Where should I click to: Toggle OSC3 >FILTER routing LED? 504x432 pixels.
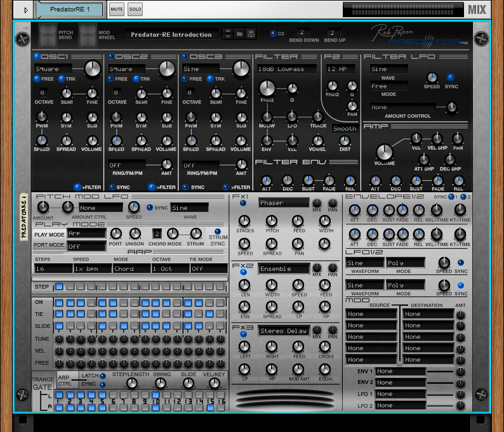click(226, 187)
